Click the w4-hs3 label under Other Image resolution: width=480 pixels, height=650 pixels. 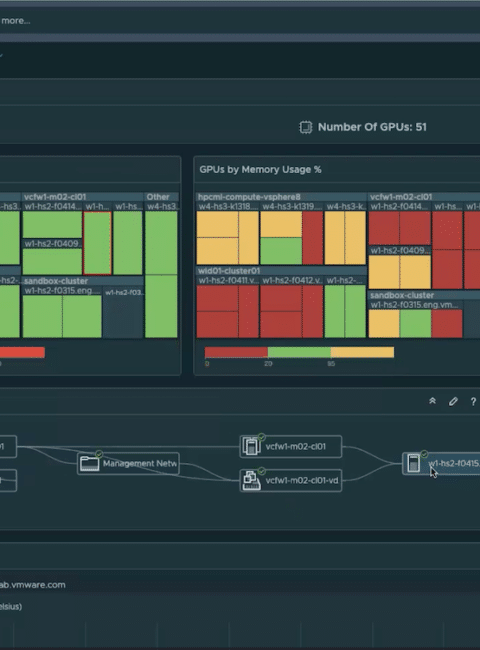pyautogui.click(x=162, y=206)
